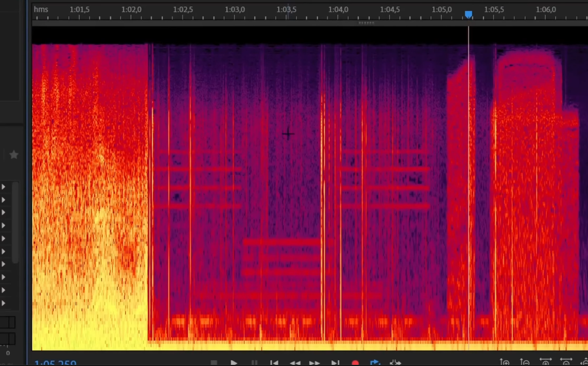Click Zoom Out Amplitude icon

[x=525, y=362]
